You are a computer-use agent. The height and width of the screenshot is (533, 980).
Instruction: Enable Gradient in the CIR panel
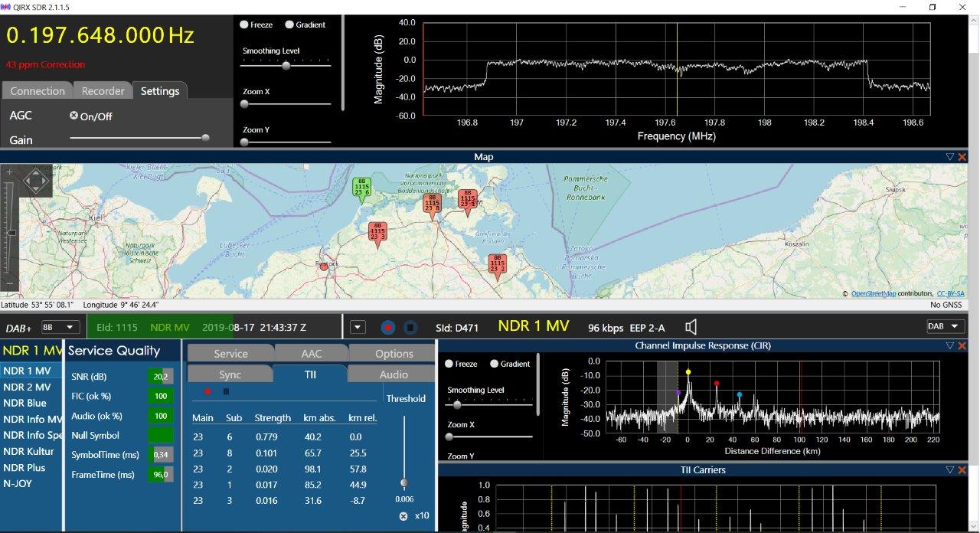click(495, 364)
